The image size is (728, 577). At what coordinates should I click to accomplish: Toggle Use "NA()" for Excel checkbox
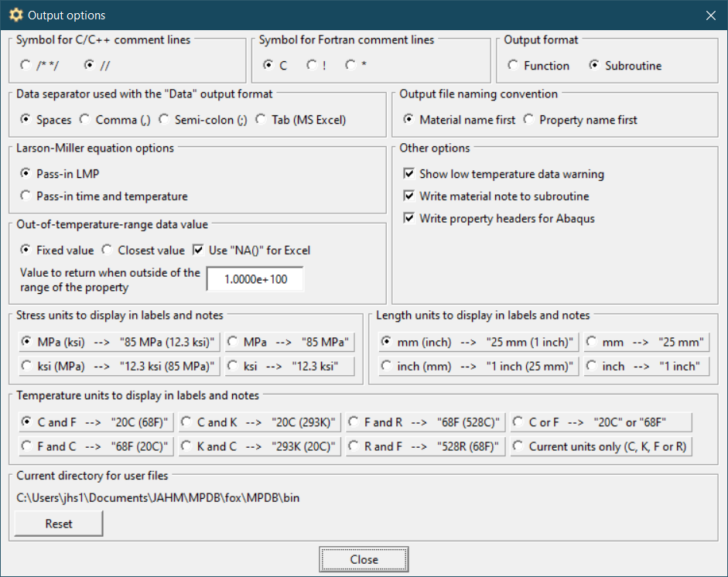tap(199, 251)
